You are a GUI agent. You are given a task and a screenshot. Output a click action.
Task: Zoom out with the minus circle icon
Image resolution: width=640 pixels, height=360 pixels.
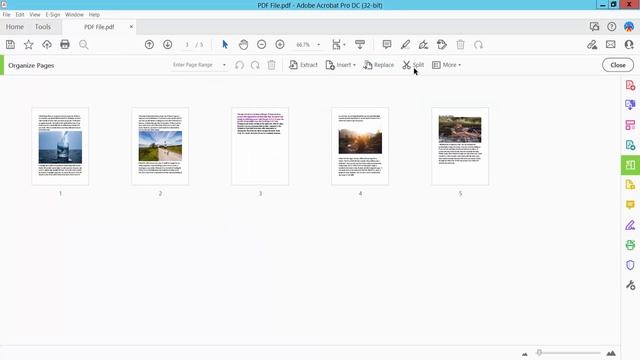point(262,44)
